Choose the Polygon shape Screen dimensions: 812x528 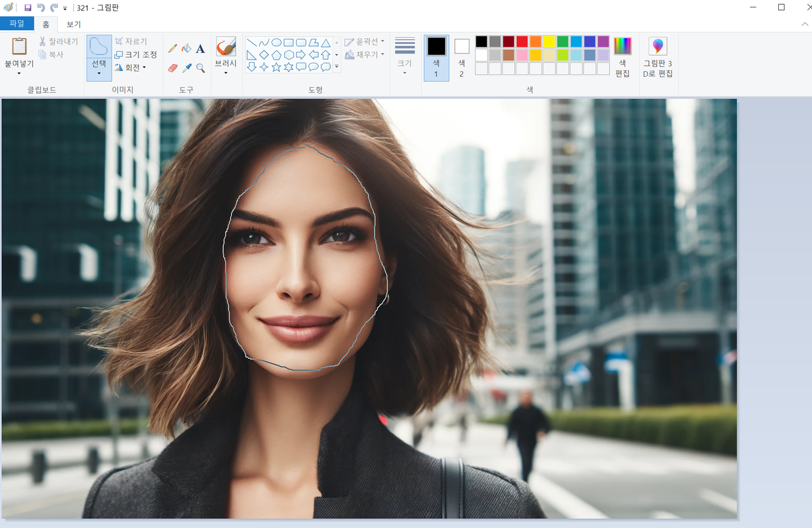313,42
